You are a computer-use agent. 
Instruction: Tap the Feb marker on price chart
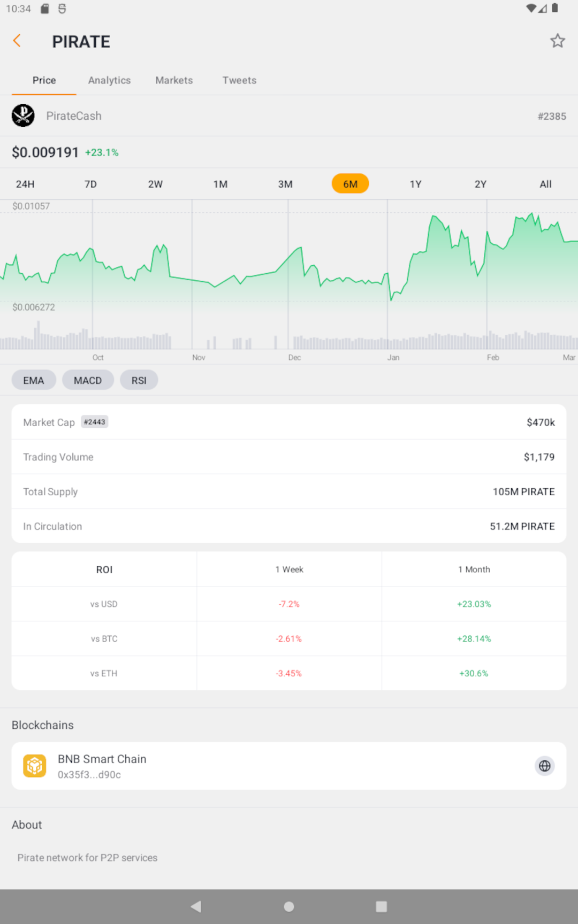coord(493,357)
